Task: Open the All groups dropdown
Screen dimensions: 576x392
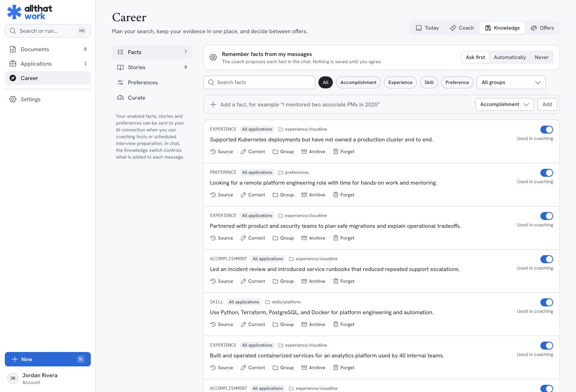Action: [x=511, y=82]
